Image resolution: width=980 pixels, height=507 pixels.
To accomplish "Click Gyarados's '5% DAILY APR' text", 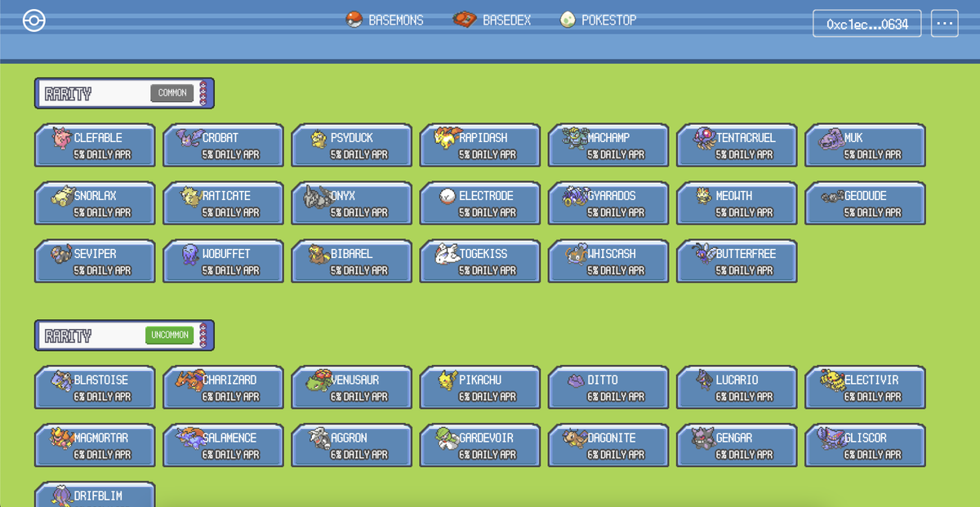I will coord(616,212).
